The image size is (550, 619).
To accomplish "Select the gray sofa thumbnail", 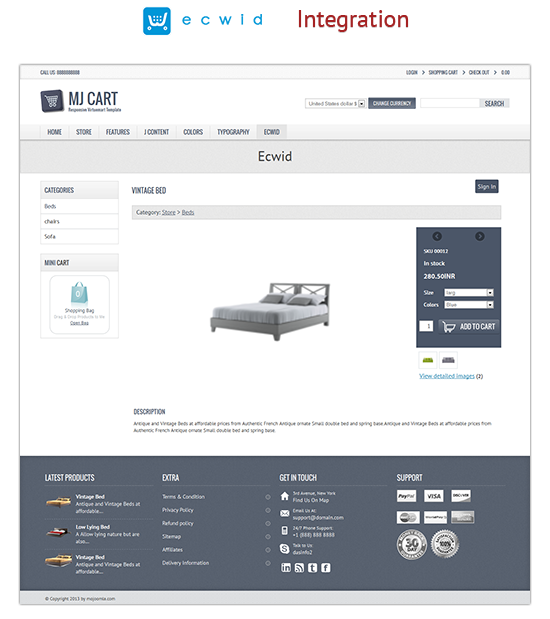I will 448,360.
